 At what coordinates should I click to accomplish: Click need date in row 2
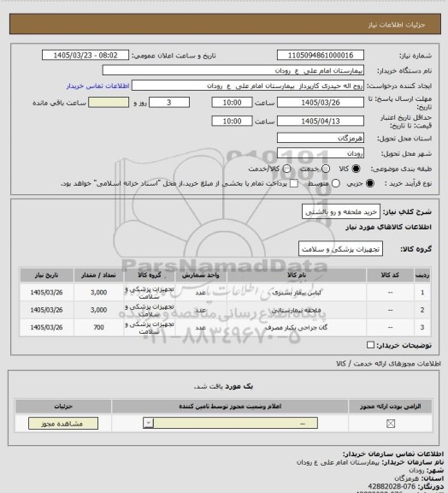tap(46, 310)
